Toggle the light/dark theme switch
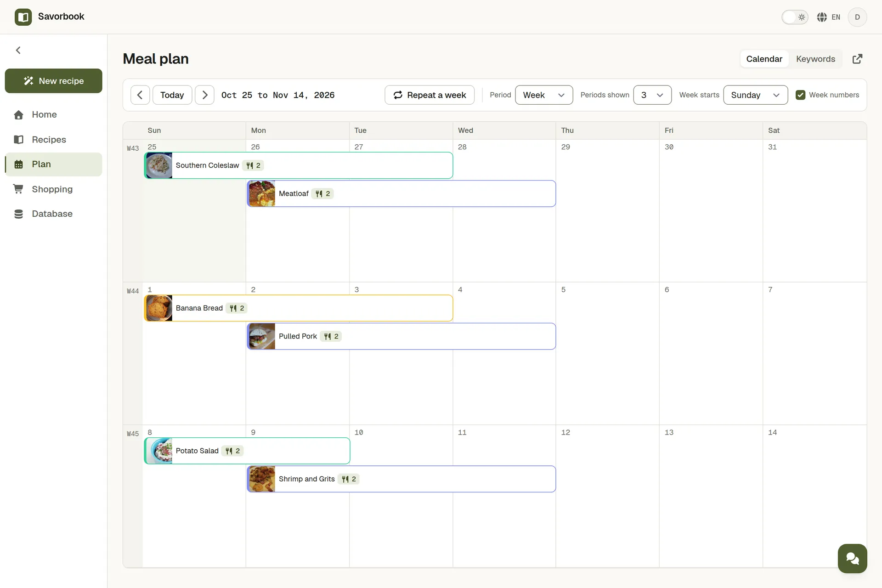This screenshot has width=882, height=588. [x=795, y=17]
